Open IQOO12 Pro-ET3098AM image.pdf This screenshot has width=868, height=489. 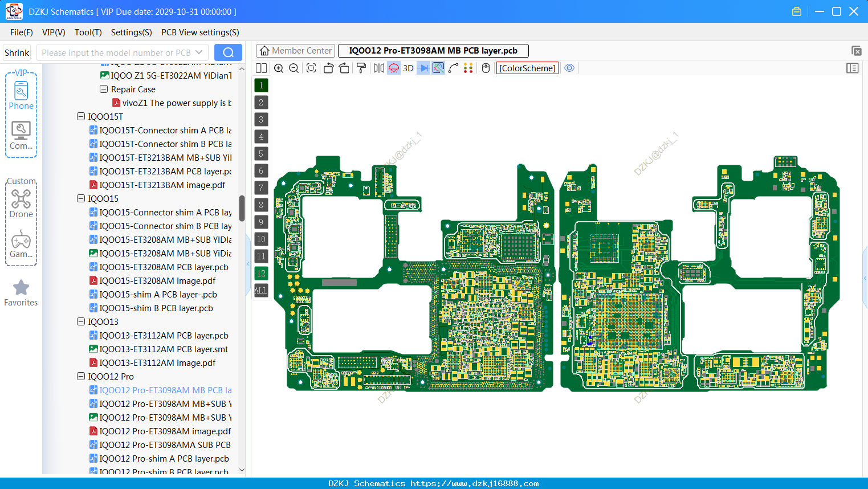tap(160, 431)
